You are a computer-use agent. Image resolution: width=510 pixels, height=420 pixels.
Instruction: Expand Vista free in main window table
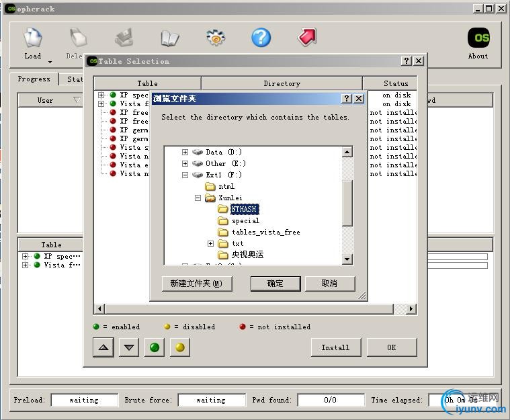coord(25,265)
